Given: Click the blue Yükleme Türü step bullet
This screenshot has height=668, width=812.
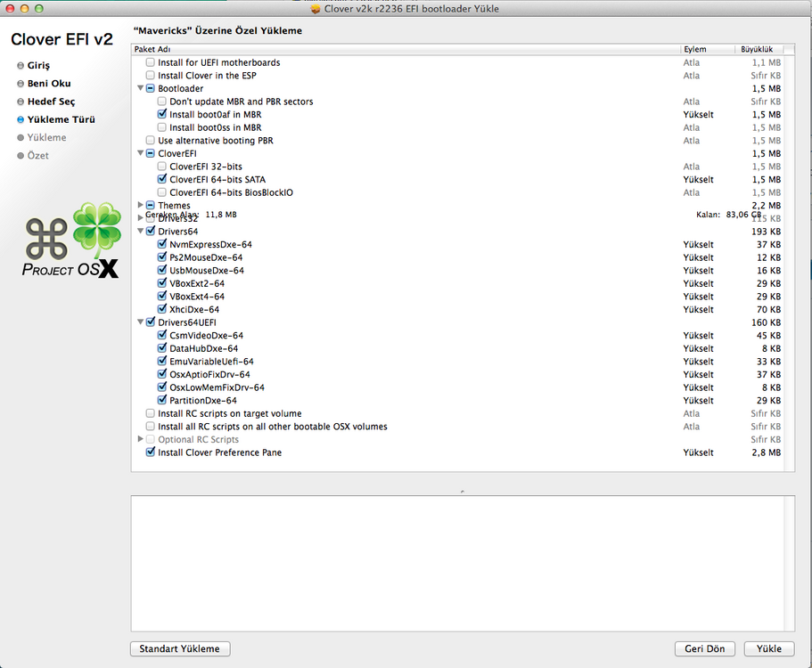Looking at the screenshot, I should (x=21, y=119).
